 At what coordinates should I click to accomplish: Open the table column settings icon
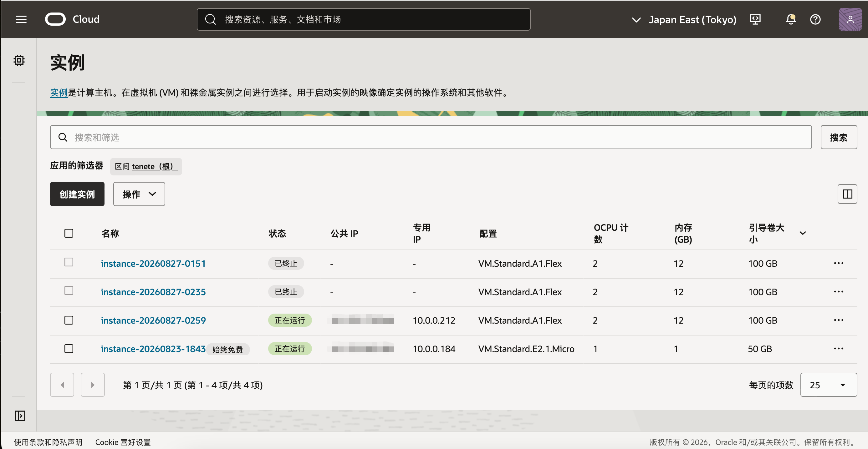point(847,194)
